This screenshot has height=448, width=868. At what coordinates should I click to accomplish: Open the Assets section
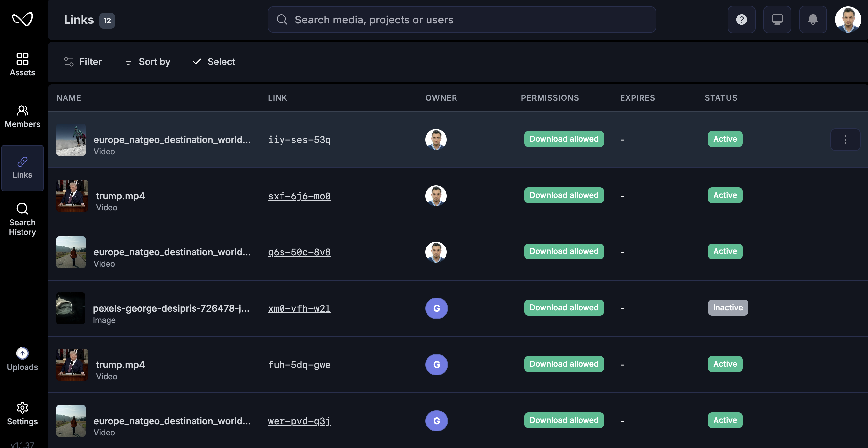[22, 64]
